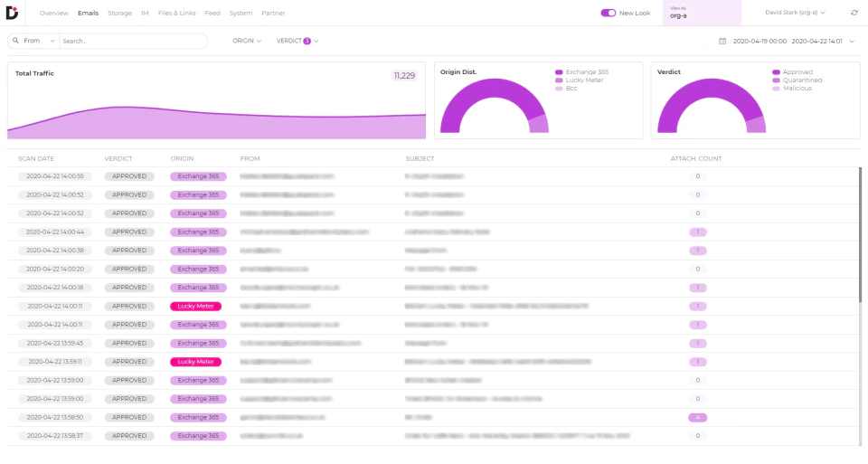Click the app logo in top-left corner
868x464 pixels.
12,12
